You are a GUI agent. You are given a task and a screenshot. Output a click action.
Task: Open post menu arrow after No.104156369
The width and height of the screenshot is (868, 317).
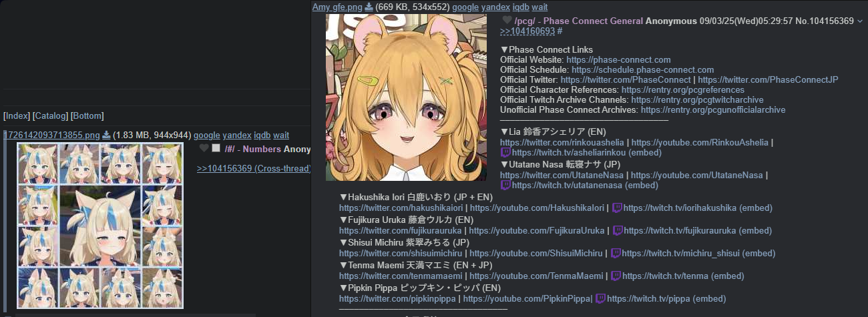pyautogui.click(x=860, y=21)
